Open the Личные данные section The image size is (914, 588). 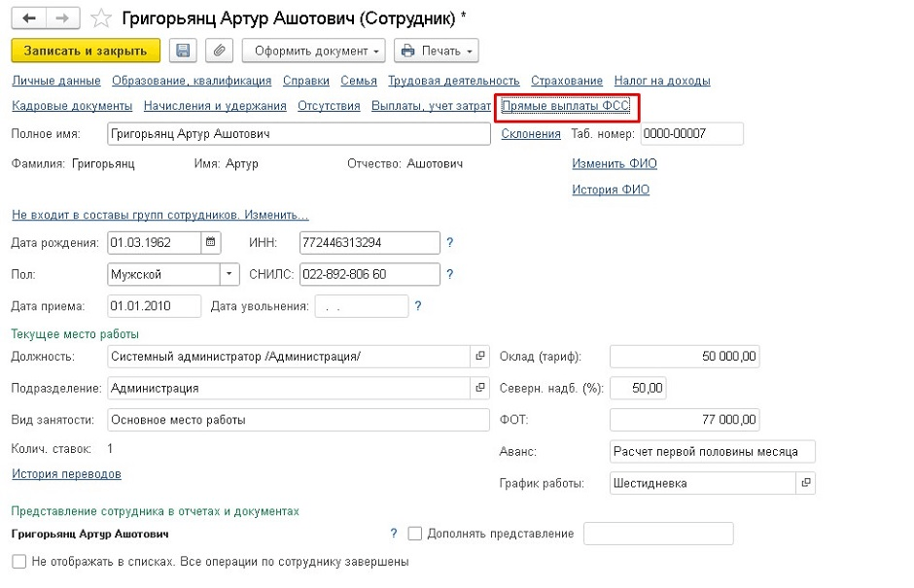point(55,81)
